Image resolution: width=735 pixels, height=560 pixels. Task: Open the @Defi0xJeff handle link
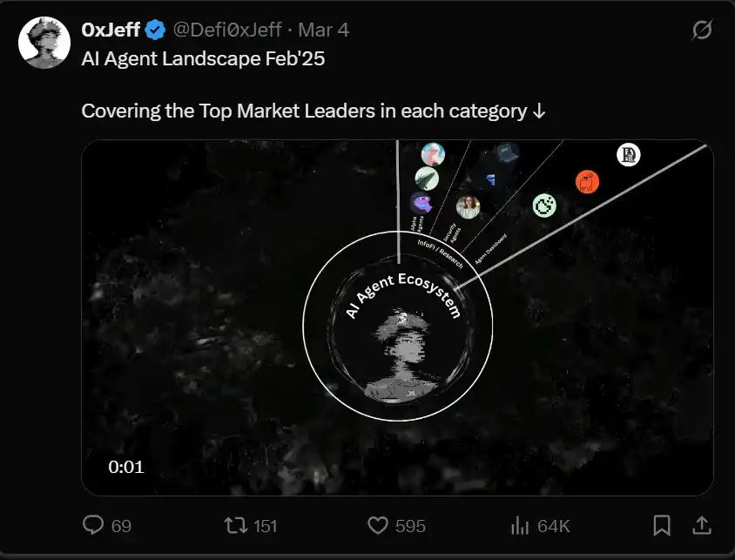(230, 30)
